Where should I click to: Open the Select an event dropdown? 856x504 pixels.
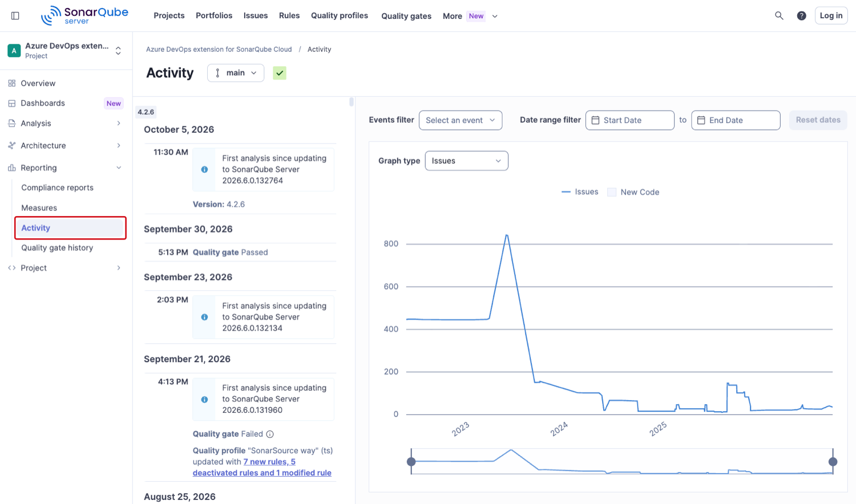point(461,120)
